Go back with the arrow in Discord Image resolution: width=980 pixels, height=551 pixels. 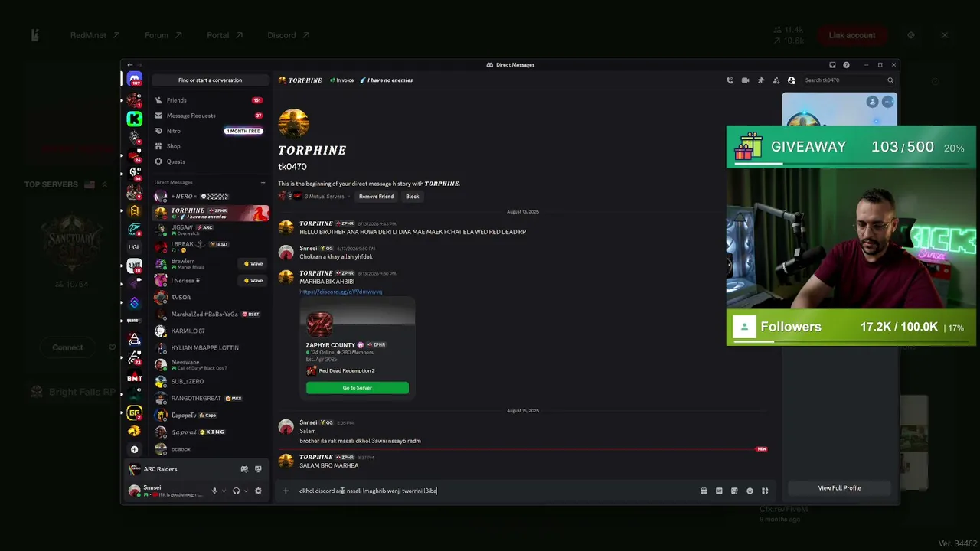tap(129, 65)
